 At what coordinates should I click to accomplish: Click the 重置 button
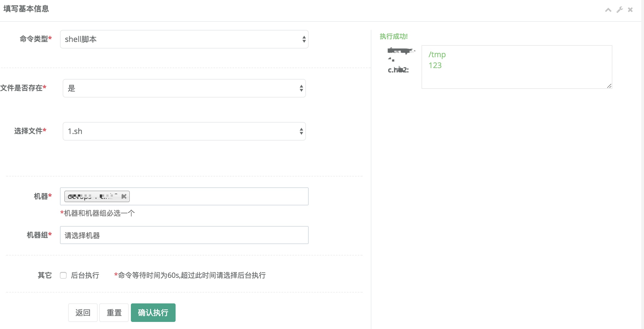pos(114,313)
